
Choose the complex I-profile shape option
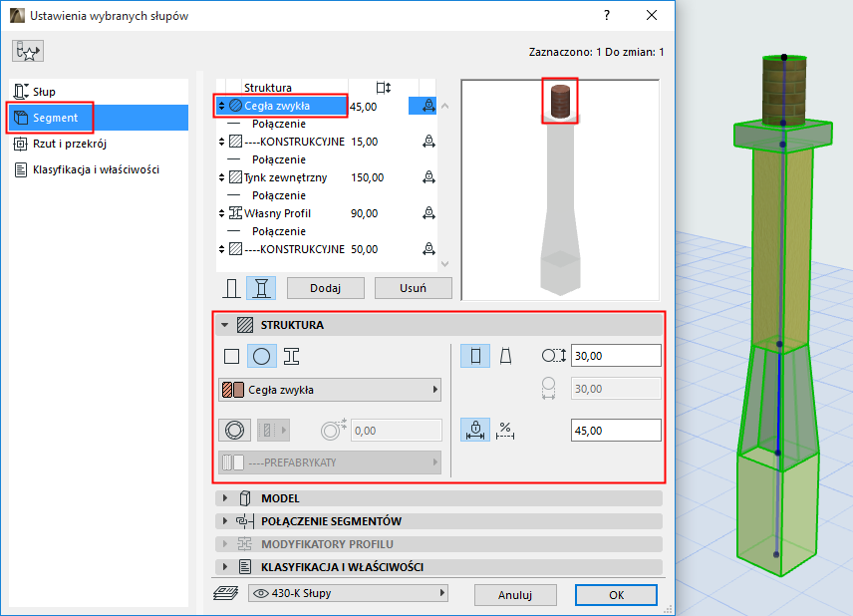pos(292,356)
